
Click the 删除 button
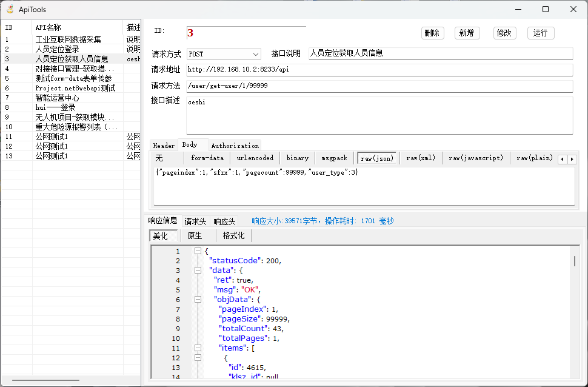pyautogui.click(x=432, y=33)
